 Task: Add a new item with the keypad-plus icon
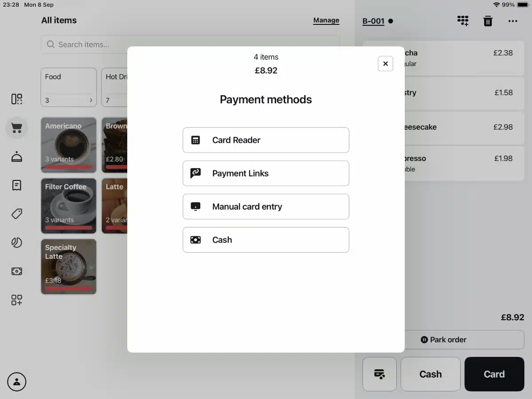click(16, 300)
